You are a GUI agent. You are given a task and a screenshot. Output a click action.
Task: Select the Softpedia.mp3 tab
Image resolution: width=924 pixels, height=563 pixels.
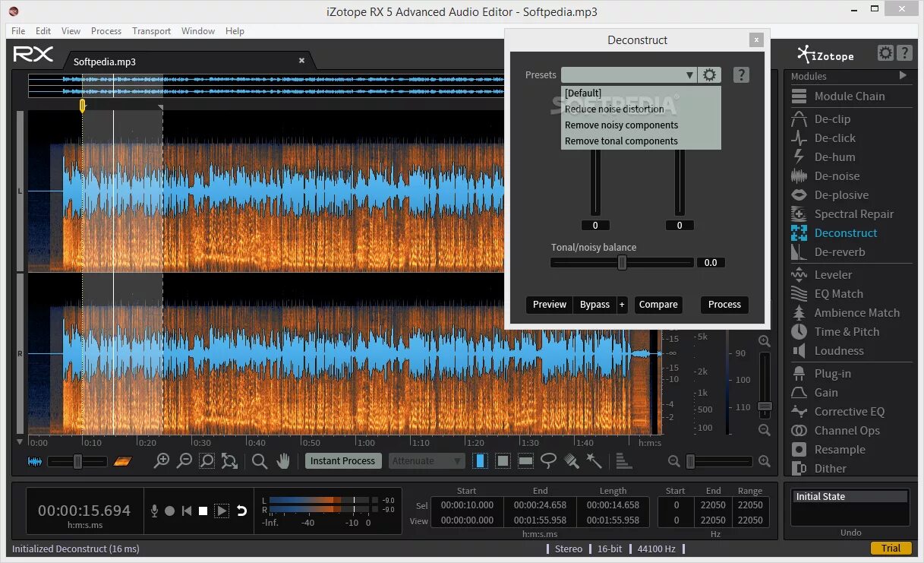(190, 61)
